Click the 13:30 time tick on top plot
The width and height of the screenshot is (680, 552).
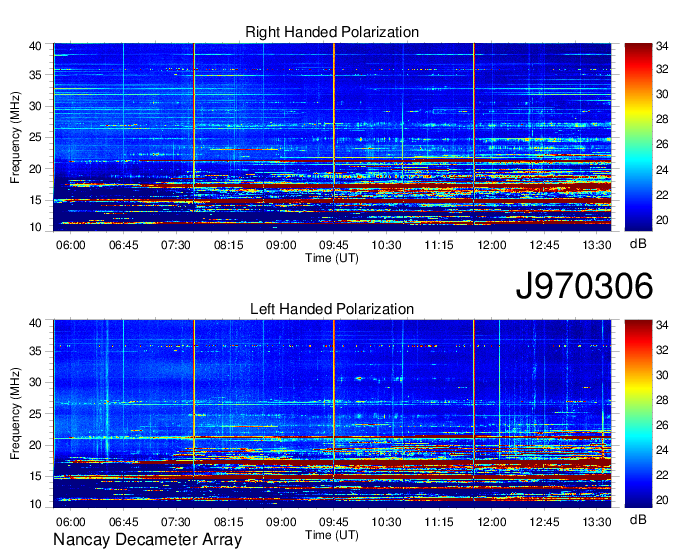(x=597, y=245)
